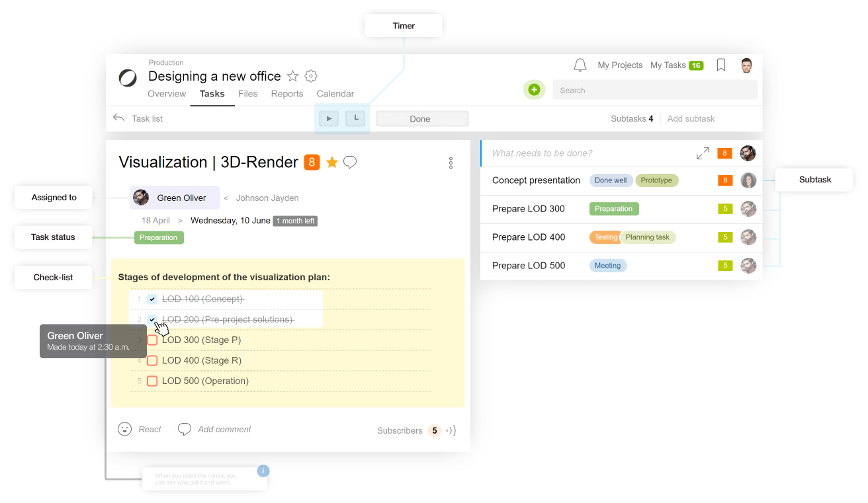Open notifications bell icon
868x503 pixels.
coord(580,65)
